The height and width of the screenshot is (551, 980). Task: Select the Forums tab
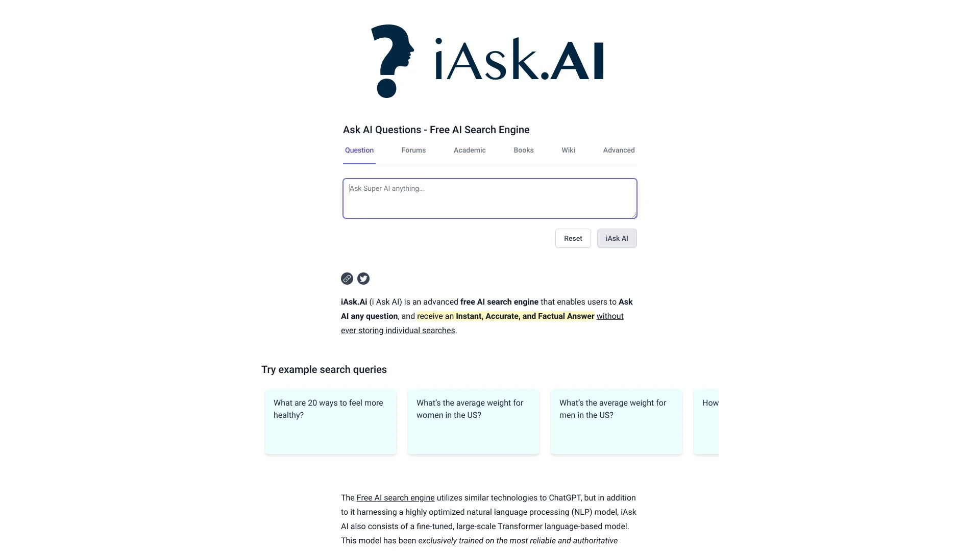coord(413,149)
